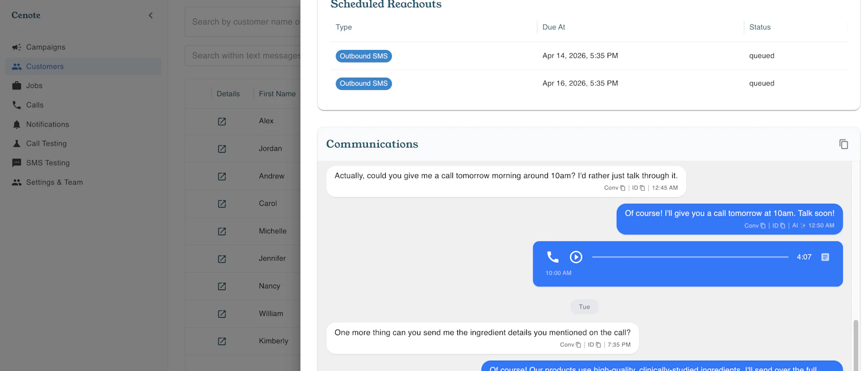The height and width of the screenshot is (371, 868).
Task: Click the Settings & Team group icon
Action: click(x=17, y=183)
